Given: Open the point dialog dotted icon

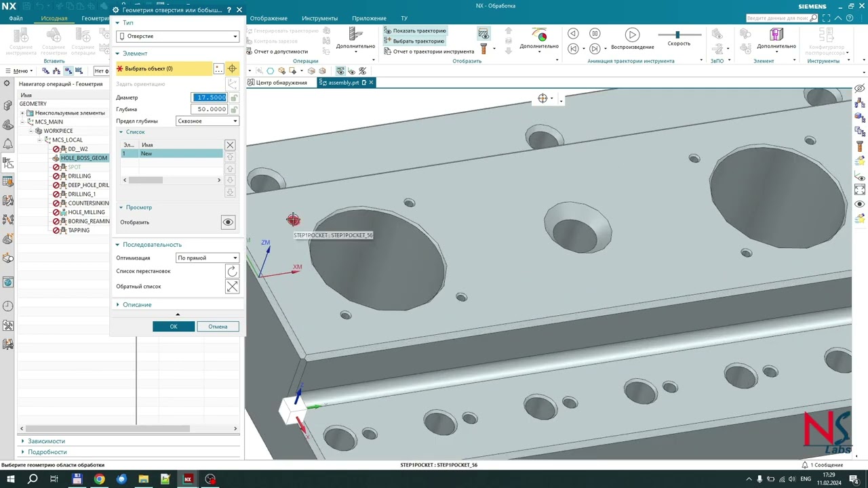Looking at the screenshot, I should point(218,68).
